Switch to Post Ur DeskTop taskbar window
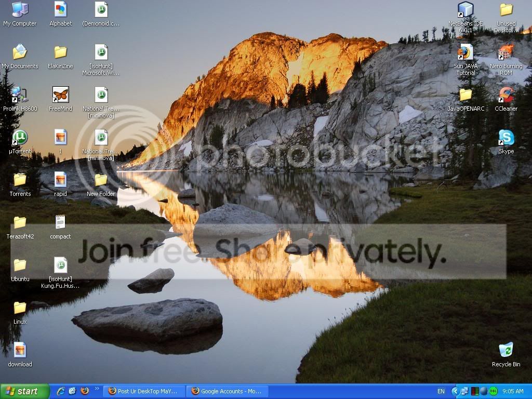The width and height of the screenshot is (532, 399). pos(144,391)
